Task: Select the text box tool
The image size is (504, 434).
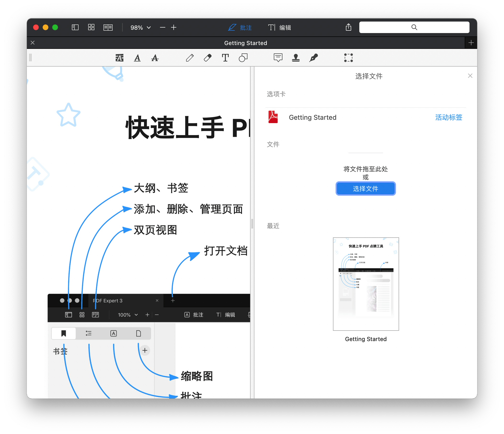Action: pos(225,58)
